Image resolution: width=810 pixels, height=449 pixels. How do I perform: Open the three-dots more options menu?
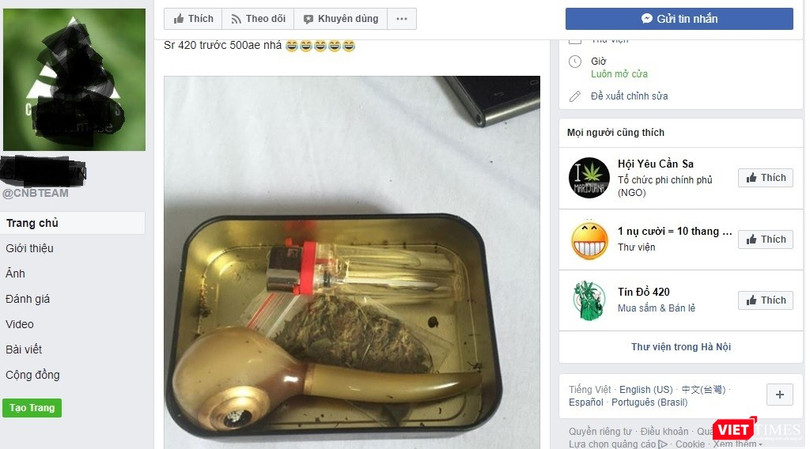pos(402,19)
